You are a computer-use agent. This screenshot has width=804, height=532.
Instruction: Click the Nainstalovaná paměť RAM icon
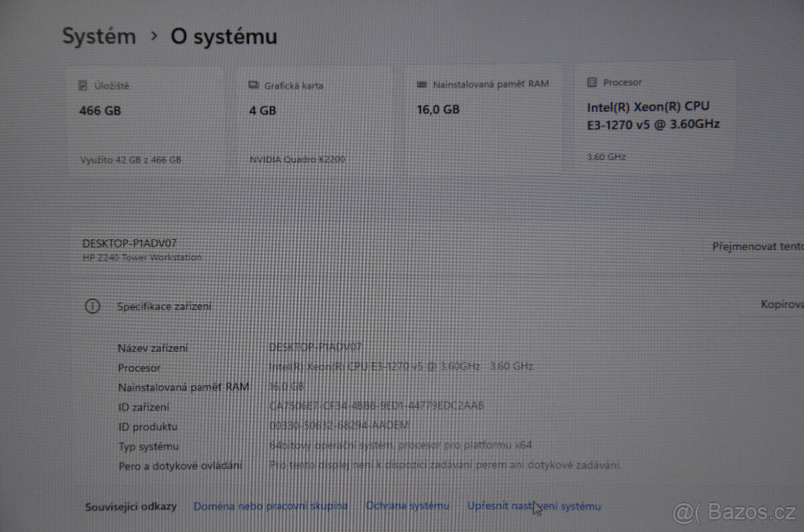421,84
